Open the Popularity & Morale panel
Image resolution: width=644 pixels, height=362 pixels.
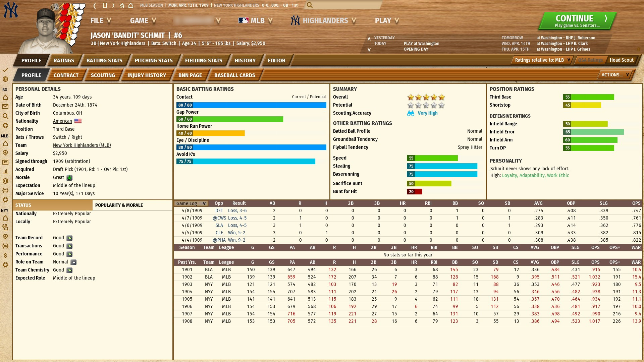click(x=119, y=205)
